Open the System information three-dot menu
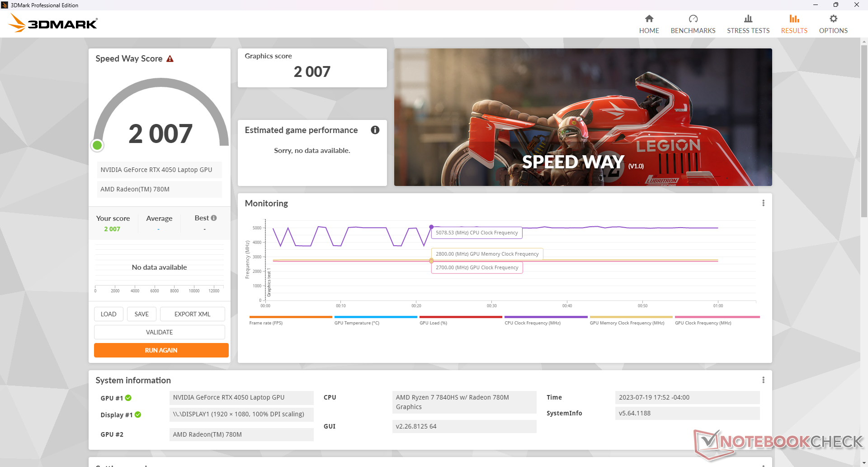This screenshot has width=868, height=467. tap(763, 380)
